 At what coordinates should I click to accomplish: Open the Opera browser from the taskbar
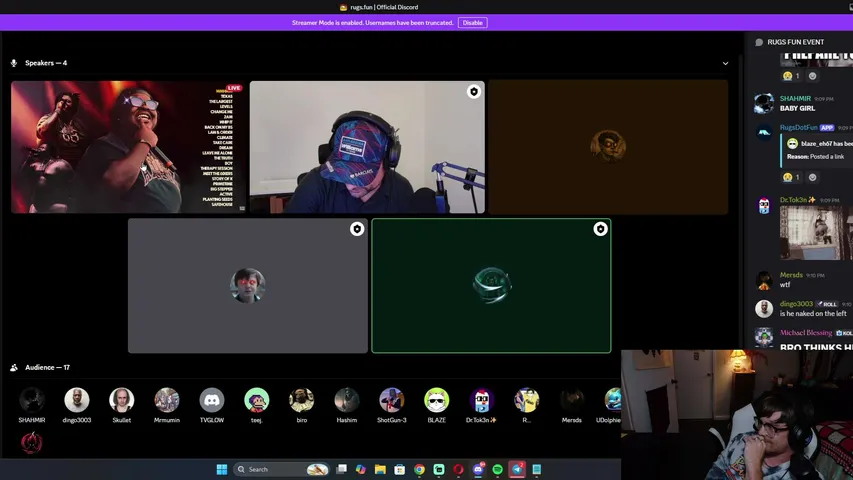pos(459,469)
